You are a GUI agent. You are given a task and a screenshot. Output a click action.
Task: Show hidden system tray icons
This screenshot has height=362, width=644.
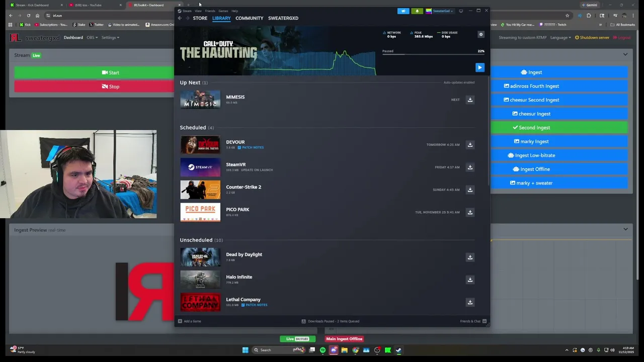click(x=567, y=350)
